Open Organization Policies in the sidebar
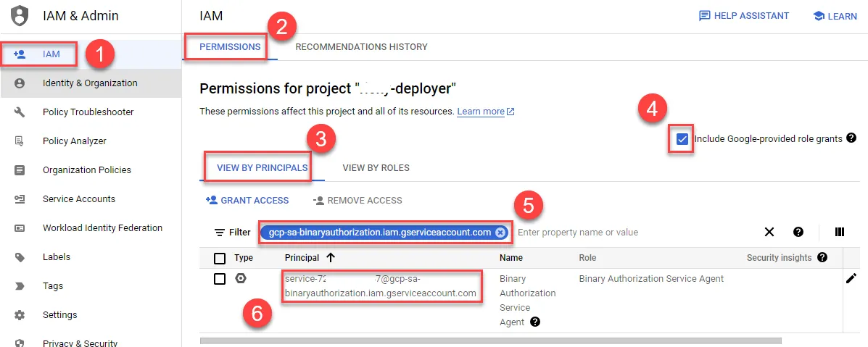 pos(91,170)
